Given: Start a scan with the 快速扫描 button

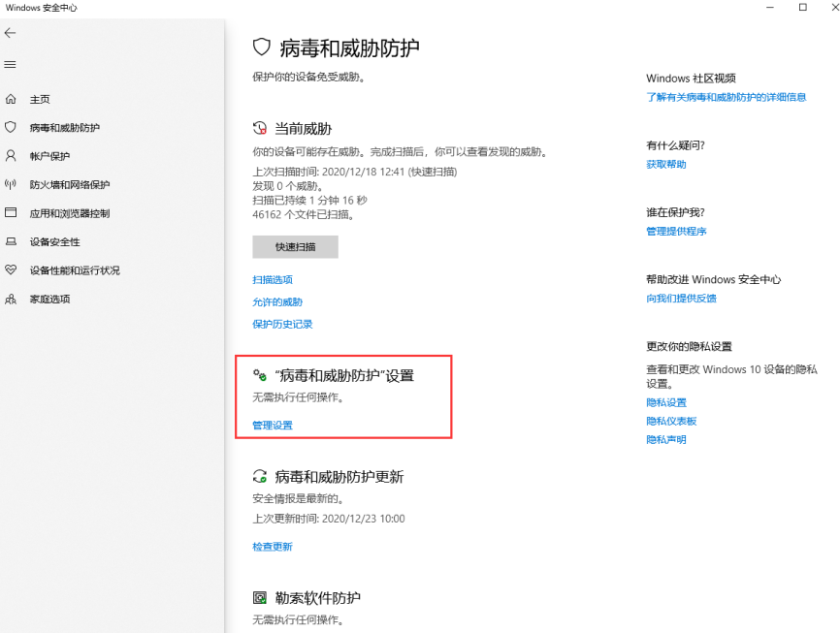Looking at the screenshot, I should pos(295,247).
